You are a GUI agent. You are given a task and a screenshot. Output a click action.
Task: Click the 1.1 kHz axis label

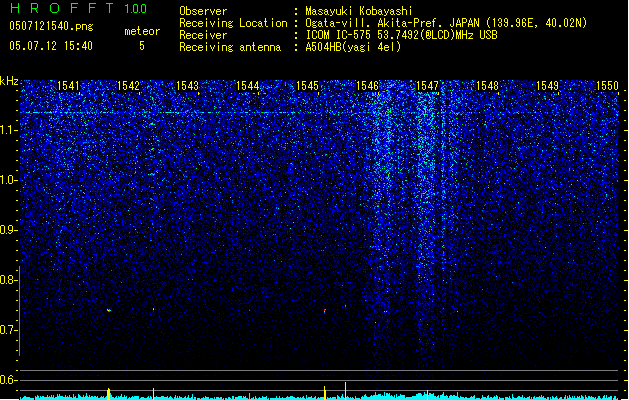pos(9,130)
